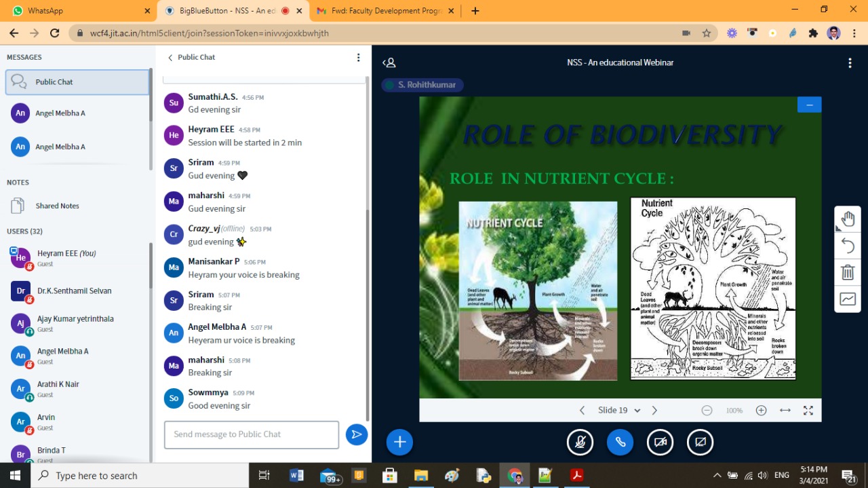Mute your microphone

click(580, 442)
